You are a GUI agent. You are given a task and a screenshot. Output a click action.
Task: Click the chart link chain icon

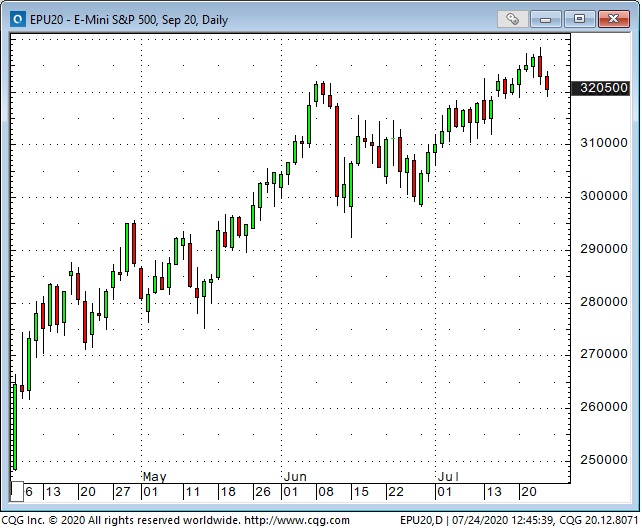click(x=513, y=19)
